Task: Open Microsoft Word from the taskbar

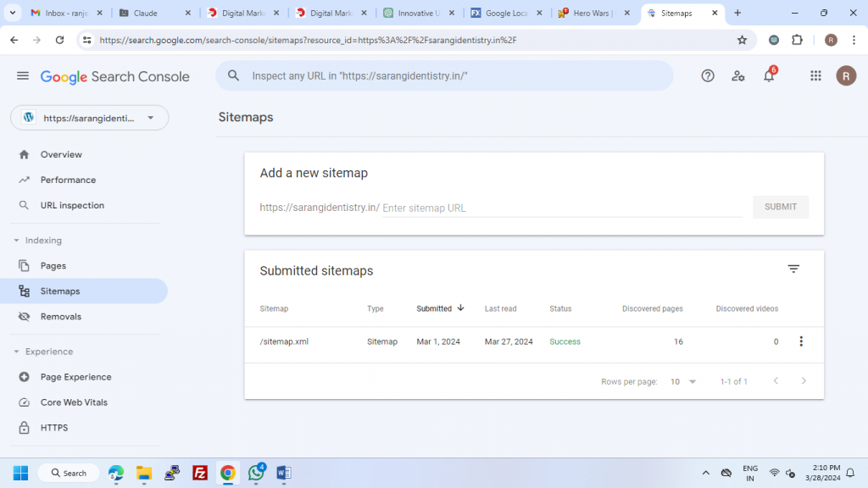Action: pos(283,473)
